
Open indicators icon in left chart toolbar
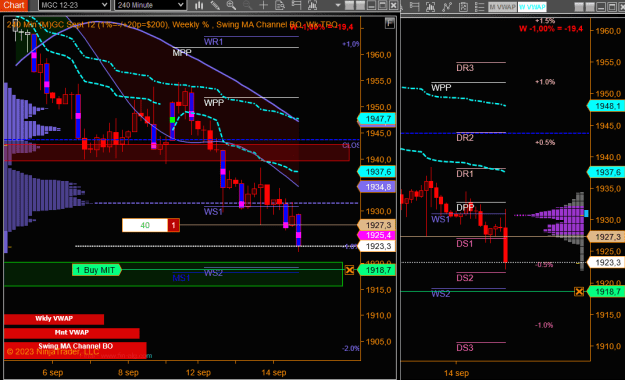coord(312,5)
